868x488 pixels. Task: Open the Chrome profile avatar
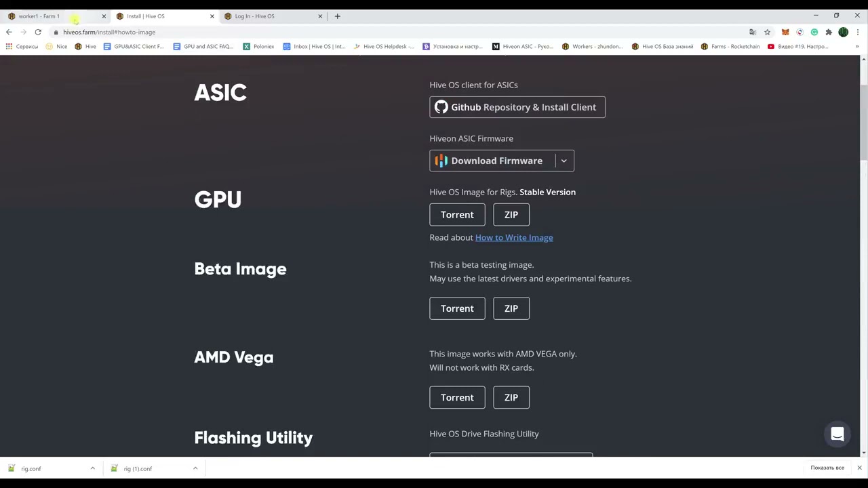843,32
